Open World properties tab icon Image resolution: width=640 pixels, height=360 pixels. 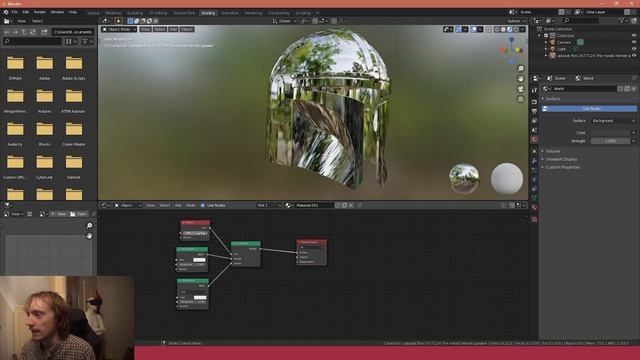tap(534, 140)
